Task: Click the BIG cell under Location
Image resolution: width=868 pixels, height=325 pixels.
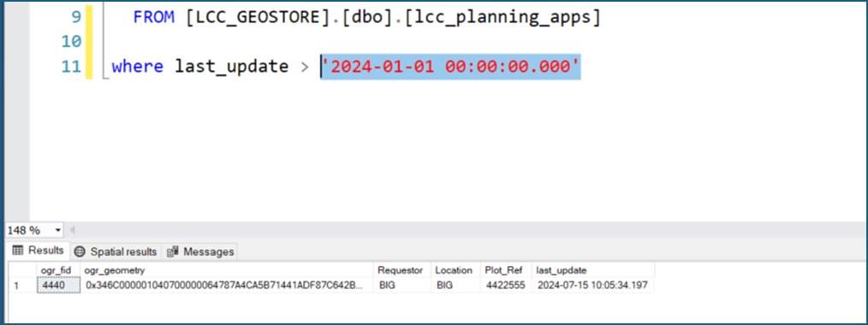Action: 455,286
